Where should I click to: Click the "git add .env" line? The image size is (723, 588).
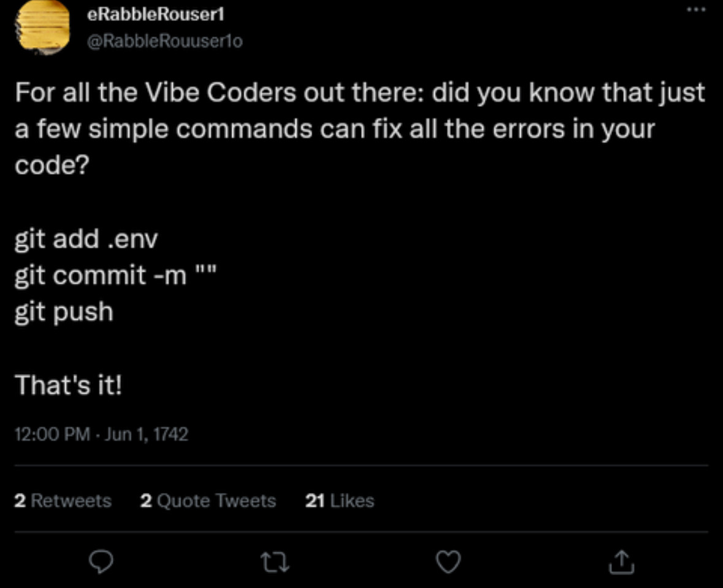pyautogui.click(x=86, y=240)
